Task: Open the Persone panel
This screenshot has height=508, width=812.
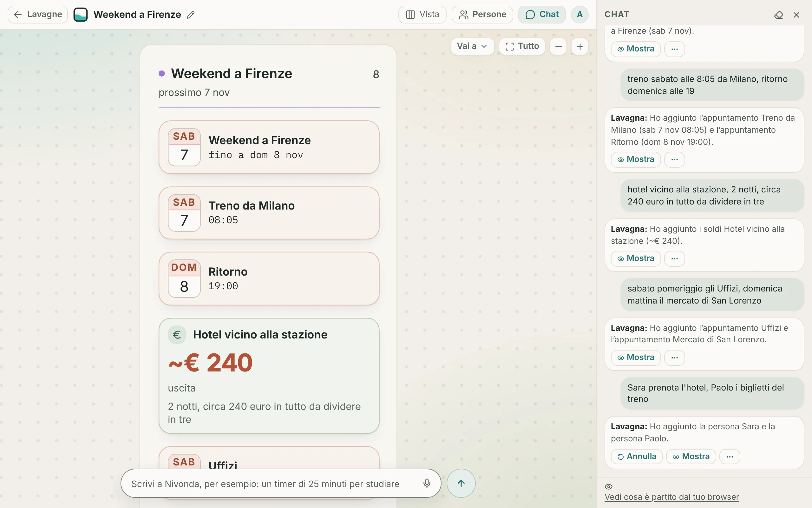Action: coord(482,15)
